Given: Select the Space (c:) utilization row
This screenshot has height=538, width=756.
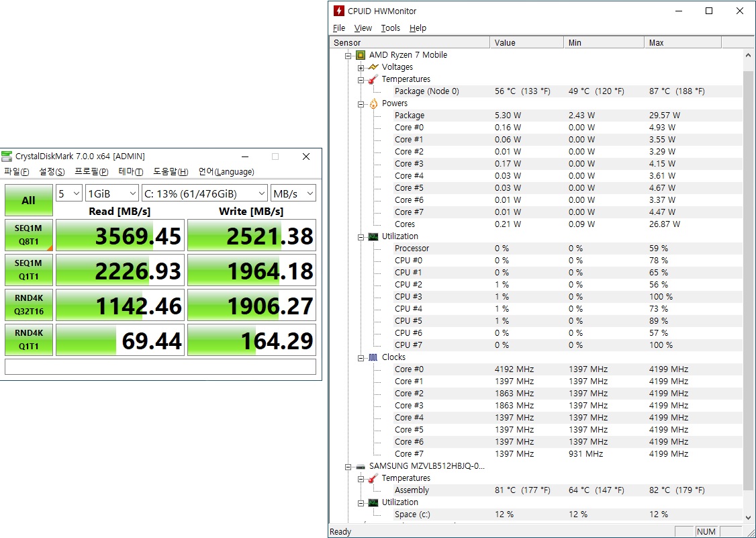Looking at the screenshot, I should 567,514.
